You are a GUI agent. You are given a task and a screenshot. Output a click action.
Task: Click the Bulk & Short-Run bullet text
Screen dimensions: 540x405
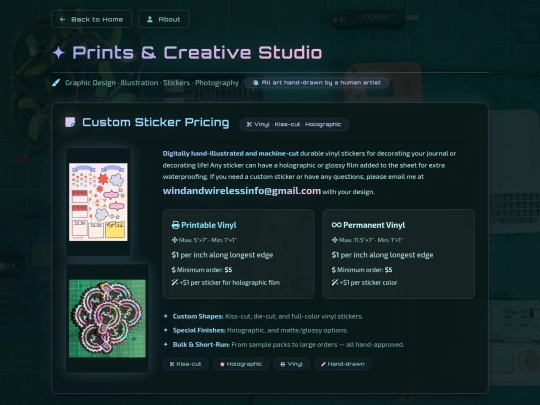click(289, 345)
